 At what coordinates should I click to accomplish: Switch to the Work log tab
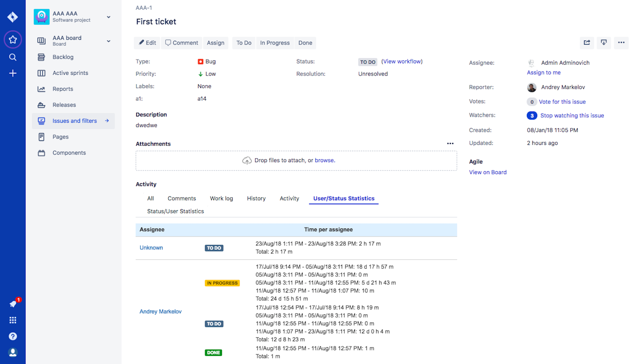tap(221, 199)
